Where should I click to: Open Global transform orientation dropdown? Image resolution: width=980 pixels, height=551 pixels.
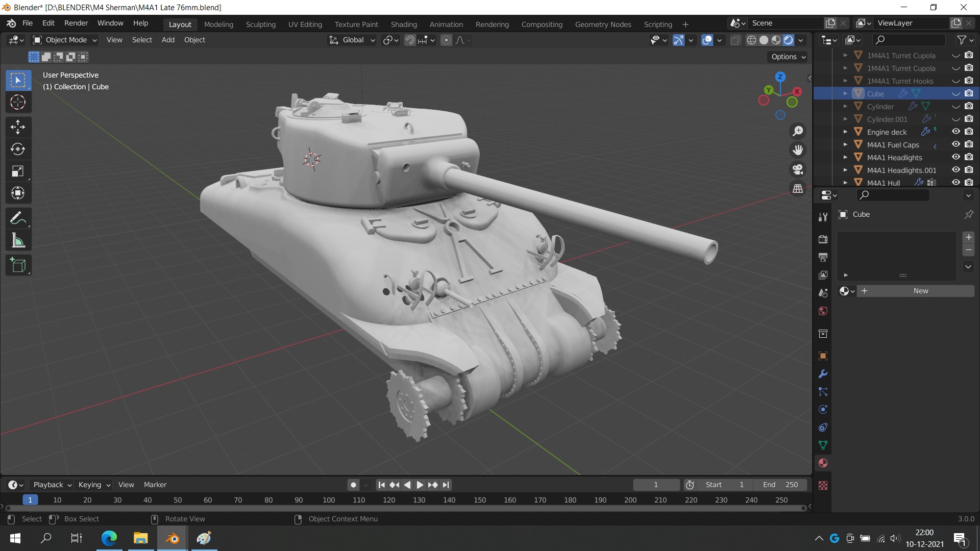tap(353, 40)
